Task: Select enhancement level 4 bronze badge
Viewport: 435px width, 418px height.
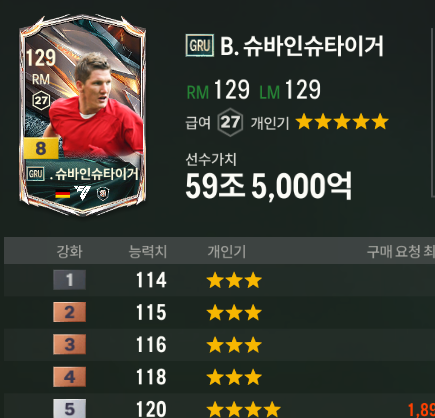Action: [69, 377]
